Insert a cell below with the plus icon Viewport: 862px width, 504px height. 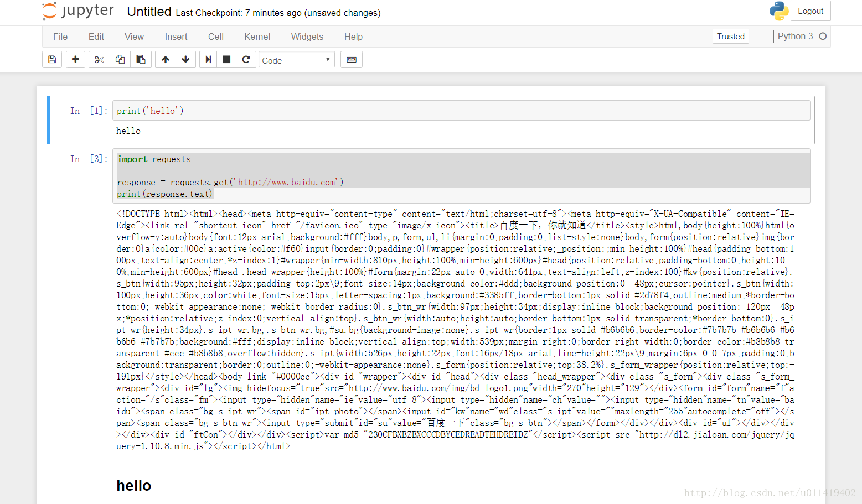75,60
